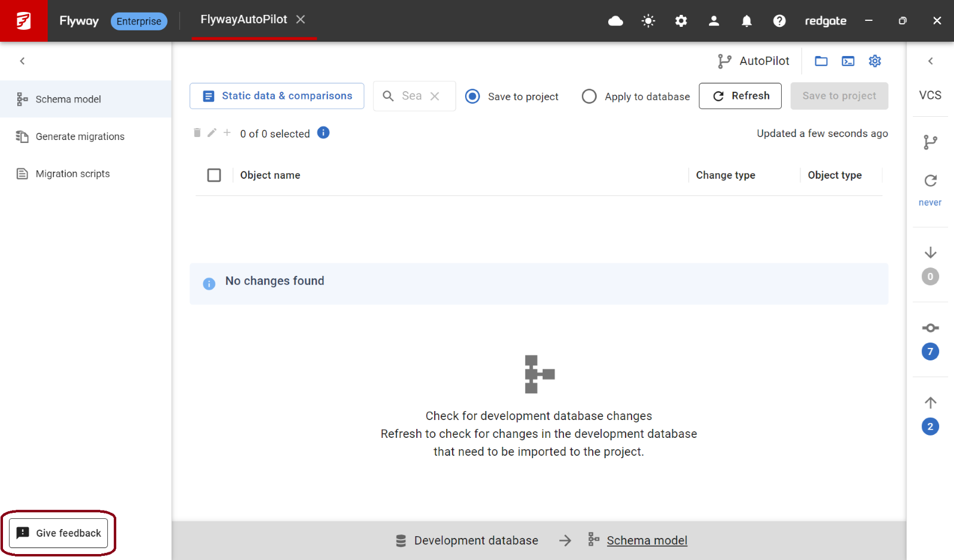This screenshot has width=954, height=560.
Task: Go to Migration scripts page
Action: tap(73, 174)
